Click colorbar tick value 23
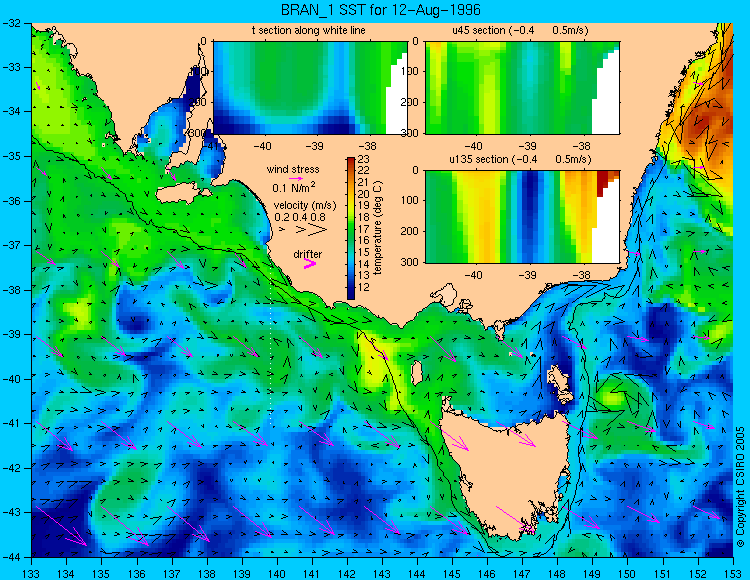 point(364,159)
